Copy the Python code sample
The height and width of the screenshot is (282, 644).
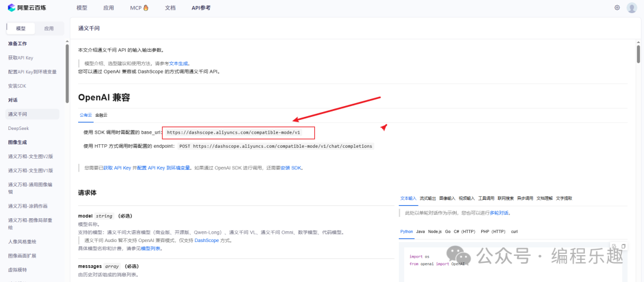pyautogui.click(x=623, y=246)
